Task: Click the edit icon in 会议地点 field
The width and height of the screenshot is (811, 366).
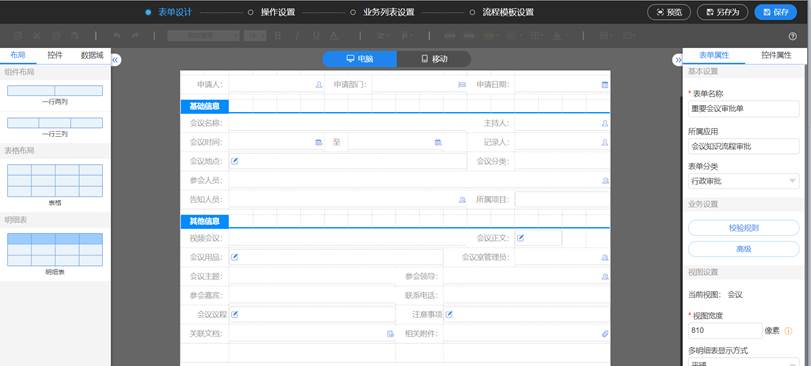Action: 235,161
